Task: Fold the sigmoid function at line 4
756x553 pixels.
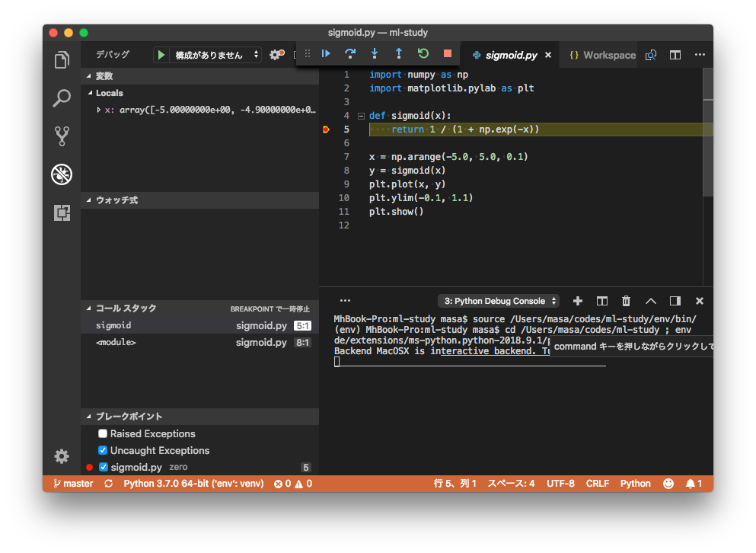Action: click(x=361, y=116)
